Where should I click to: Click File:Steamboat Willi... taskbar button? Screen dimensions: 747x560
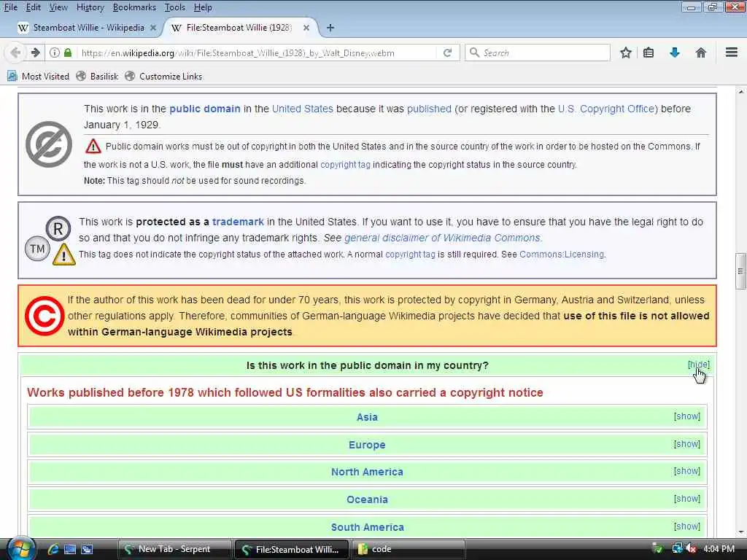tap(292, 549)
